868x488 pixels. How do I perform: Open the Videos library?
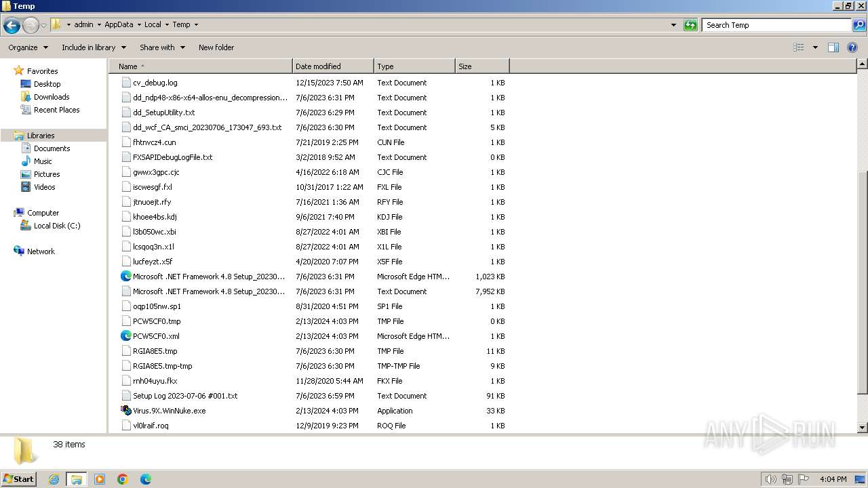click(44, 187)
